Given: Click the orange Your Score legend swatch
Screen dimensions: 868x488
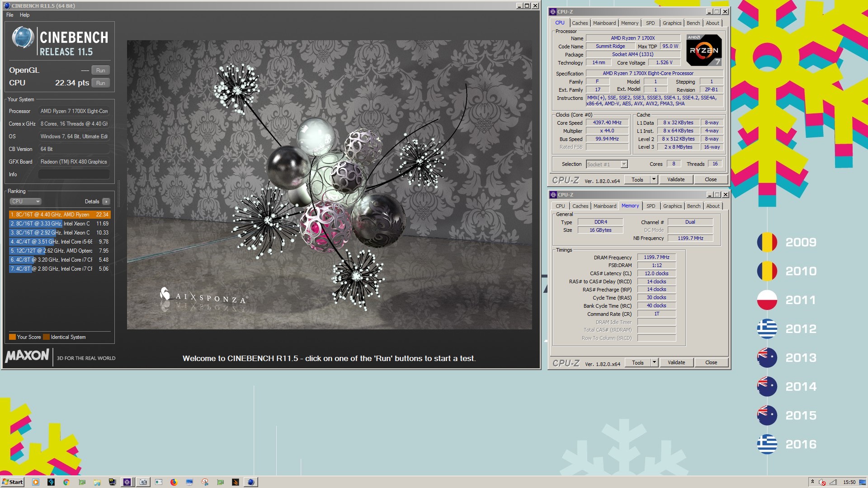Looking at the screenshot, I should coord(12,337).
